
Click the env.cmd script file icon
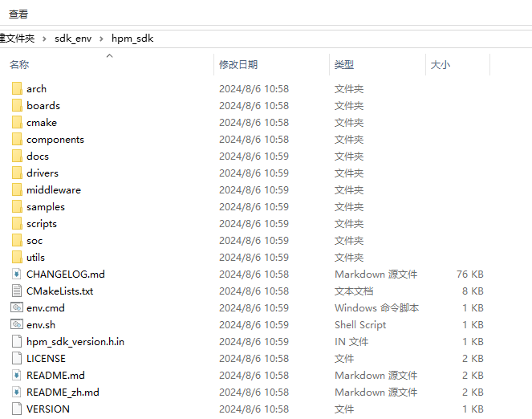17,307
